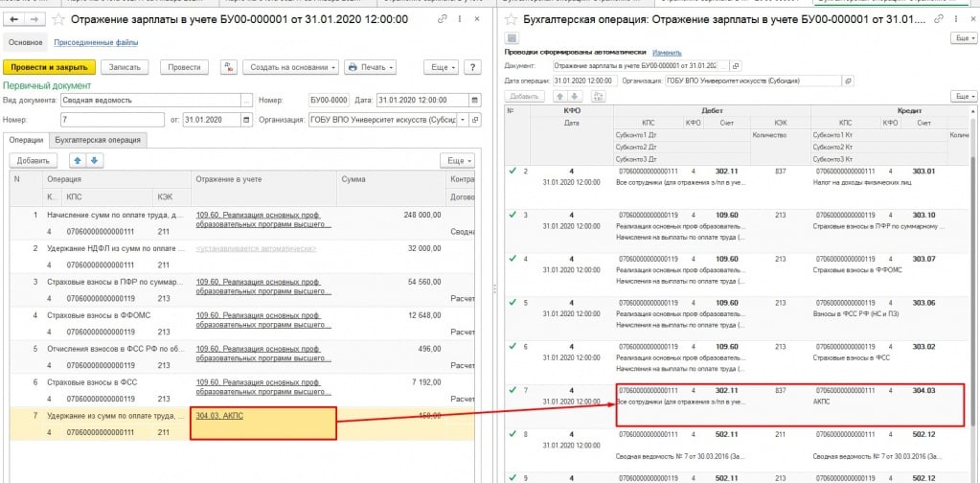Switch to the Бухгалтерская операция tab
Viewport: 980px width, 483px height.
pyautogui.click(x=101, y=140)
